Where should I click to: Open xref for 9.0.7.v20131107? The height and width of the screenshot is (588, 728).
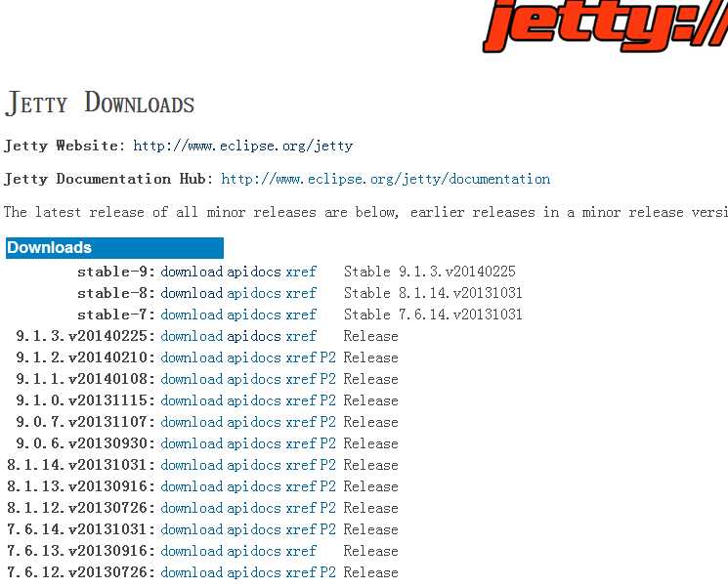pyautogui.click(x=301, y=422)
